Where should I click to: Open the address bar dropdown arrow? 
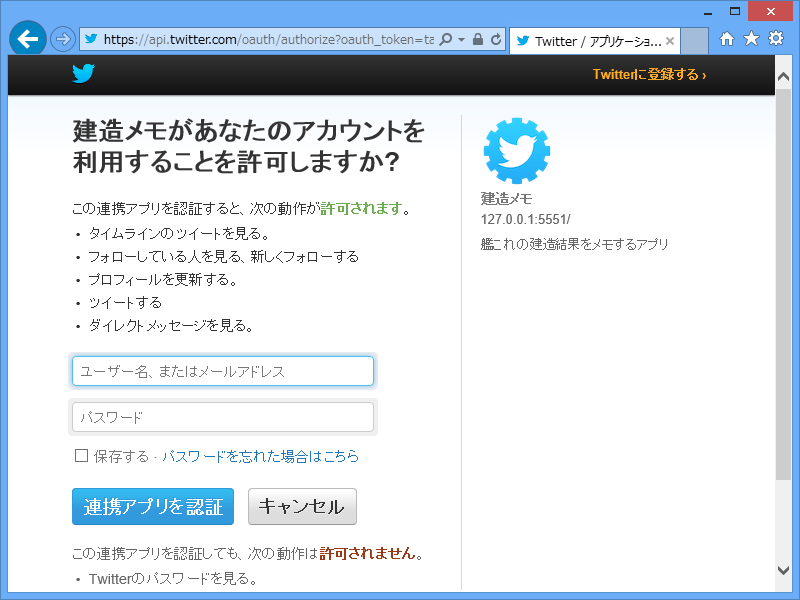click(x=461, y=39)
